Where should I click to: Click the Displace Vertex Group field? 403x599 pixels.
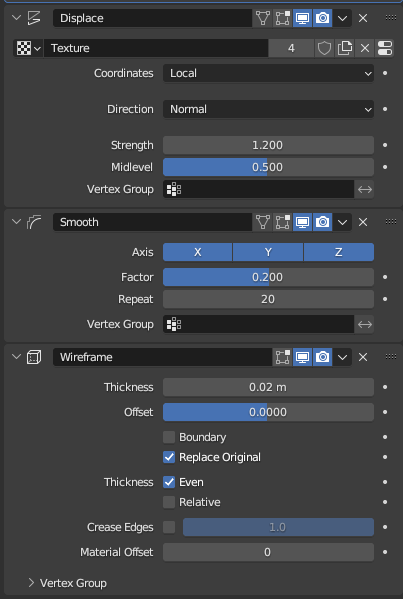[259, 189]
